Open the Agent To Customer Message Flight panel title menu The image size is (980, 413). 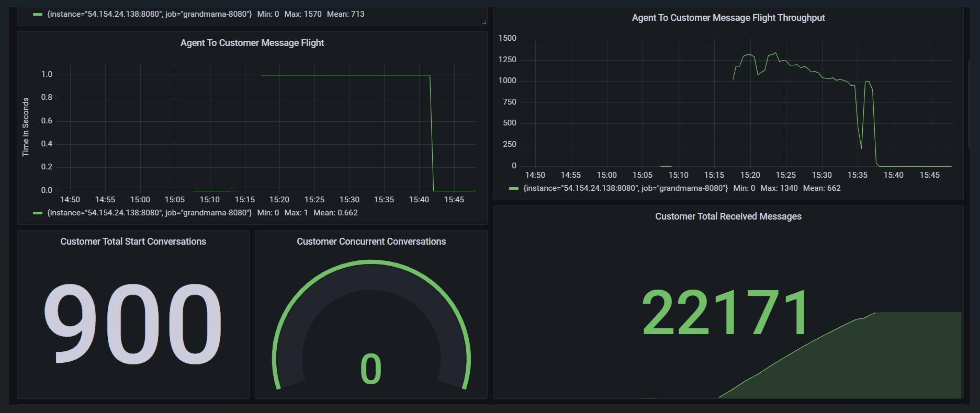click(252, 43)
